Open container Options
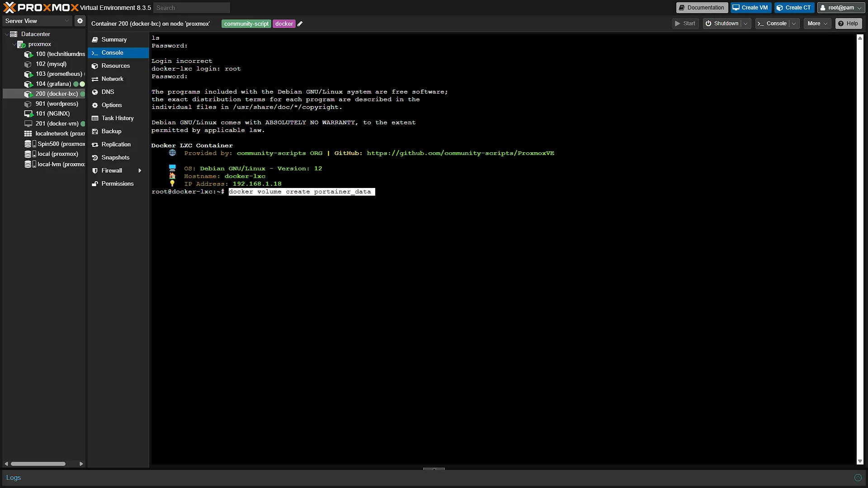The width and height of the screenshot is (868, 488). pyautogui.click(x=118, y=105)
